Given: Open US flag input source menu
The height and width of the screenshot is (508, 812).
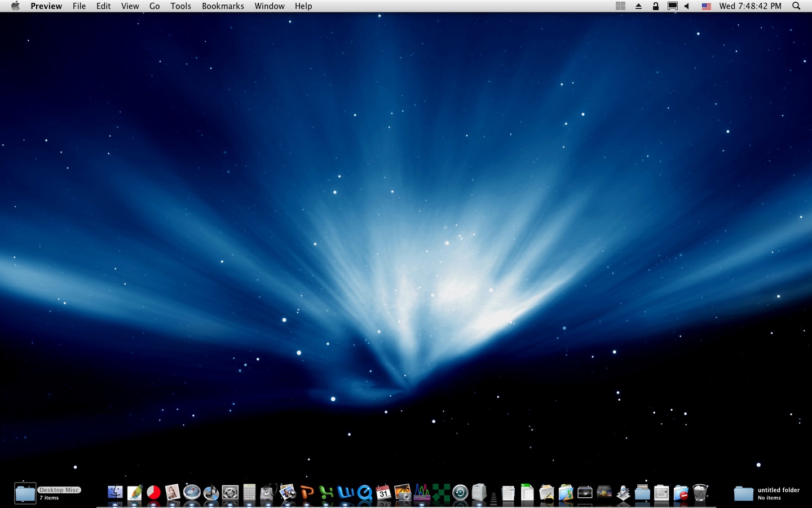Looking at the screenshot, I should point(706,6).
